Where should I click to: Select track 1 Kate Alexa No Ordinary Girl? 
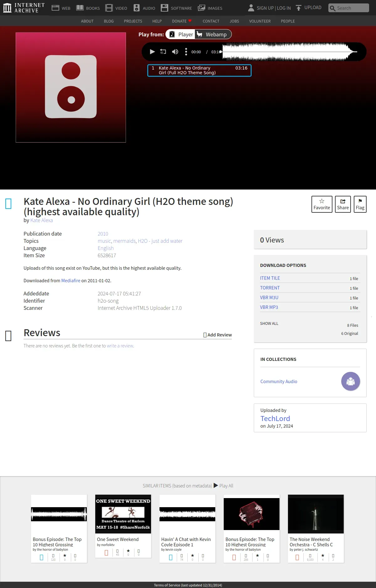(199, 70)
